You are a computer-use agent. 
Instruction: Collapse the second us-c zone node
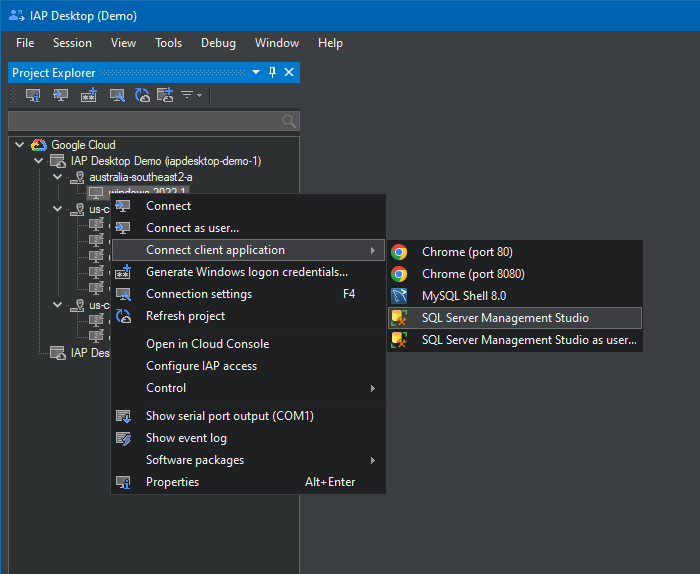[58, 305]
